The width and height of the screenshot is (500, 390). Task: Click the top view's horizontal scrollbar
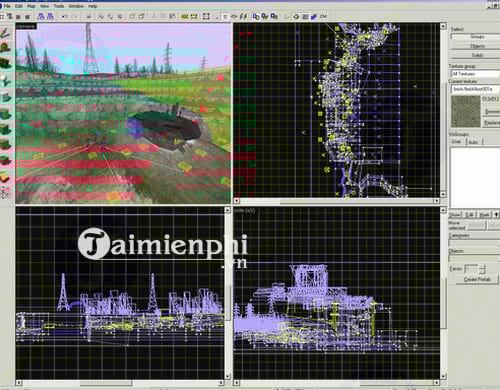pos(337,201)
